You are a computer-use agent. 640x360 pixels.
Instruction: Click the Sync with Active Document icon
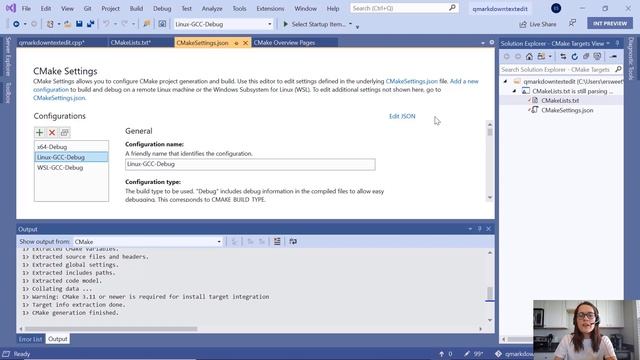tap(563, 56)
